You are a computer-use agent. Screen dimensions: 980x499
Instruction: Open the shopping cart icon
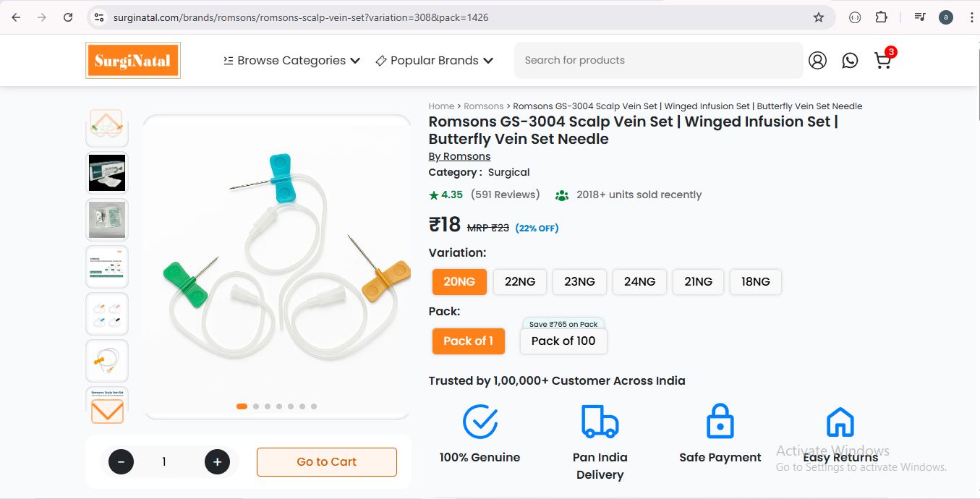(x=882, y=61)
